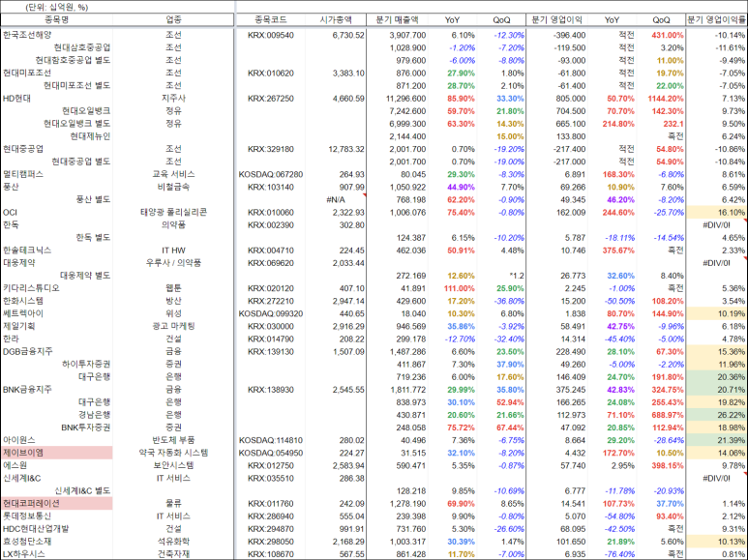Select the 반도체 부품 sector cell
The width and height of the screenshot is (748, 560).
[173, 440]
